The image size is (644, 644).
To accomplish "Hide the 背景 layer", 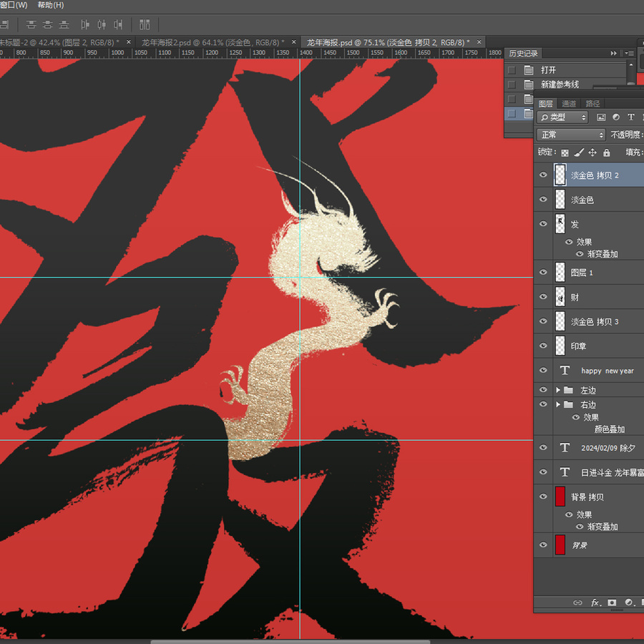I will [x=543, y=545].
